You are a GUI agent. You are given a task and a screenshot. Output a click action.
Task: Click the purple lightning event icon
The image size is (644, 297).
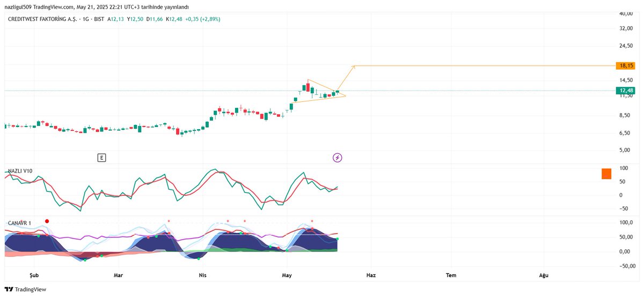point(338,158)
